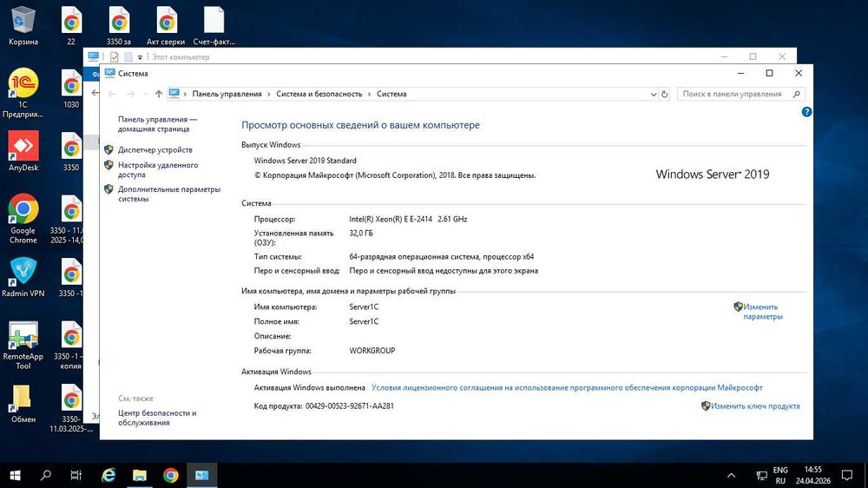Image resolution: width=868 pixels, height=488 pixels.
Task: Click processor value 'Intel(R) Xeon(R) E E-2414'
Action: (x=391, y=220)
